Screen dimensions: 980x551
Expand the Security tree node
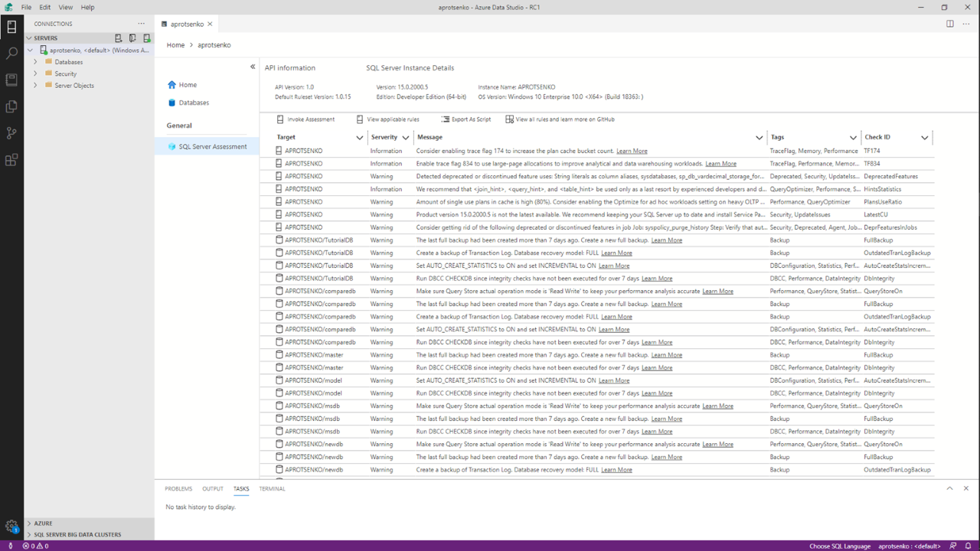click(x=34, y=73)
